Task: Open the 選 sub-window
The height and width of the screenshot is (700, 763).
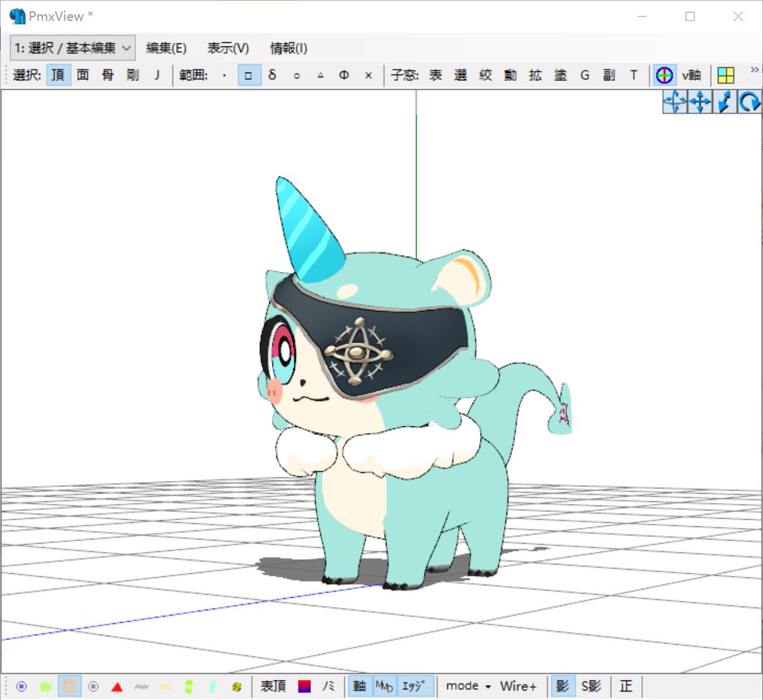Action: pos(460,75)
